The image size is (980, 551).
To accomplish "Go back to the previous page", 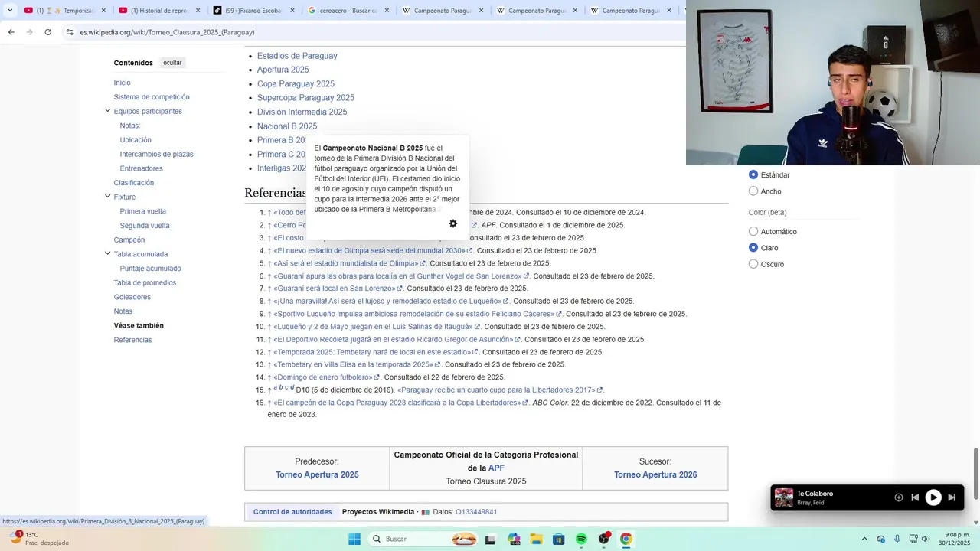I will tap(11, 32).
